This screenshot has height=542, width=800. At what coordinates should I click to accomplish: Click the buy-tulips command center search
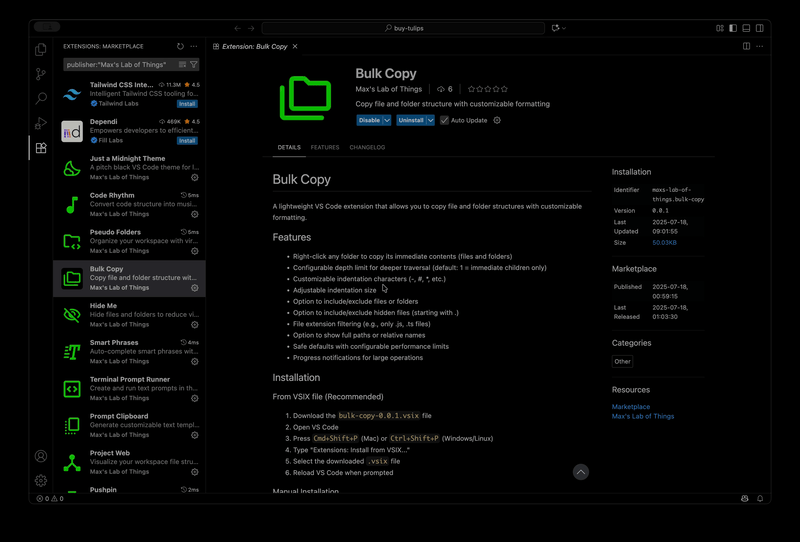coord(403,28)
